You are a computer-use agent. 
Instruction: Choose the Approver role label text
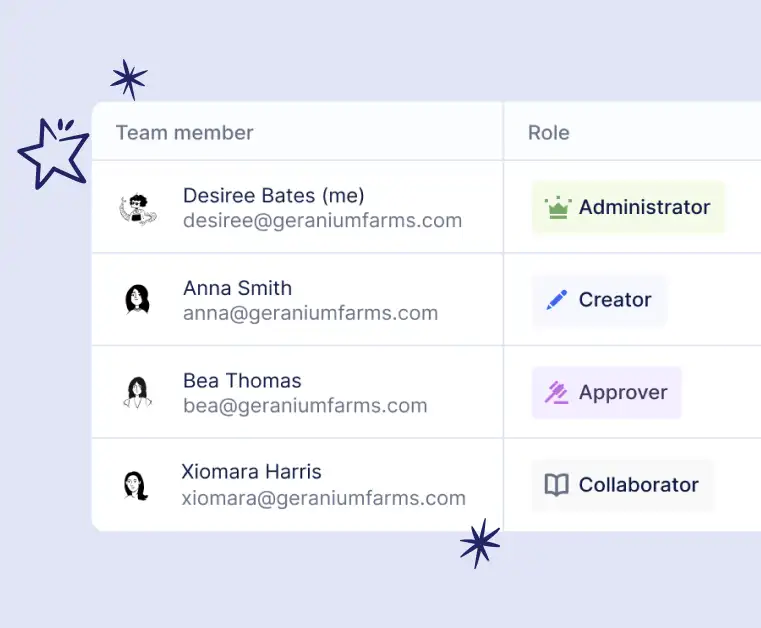point(623,392)
